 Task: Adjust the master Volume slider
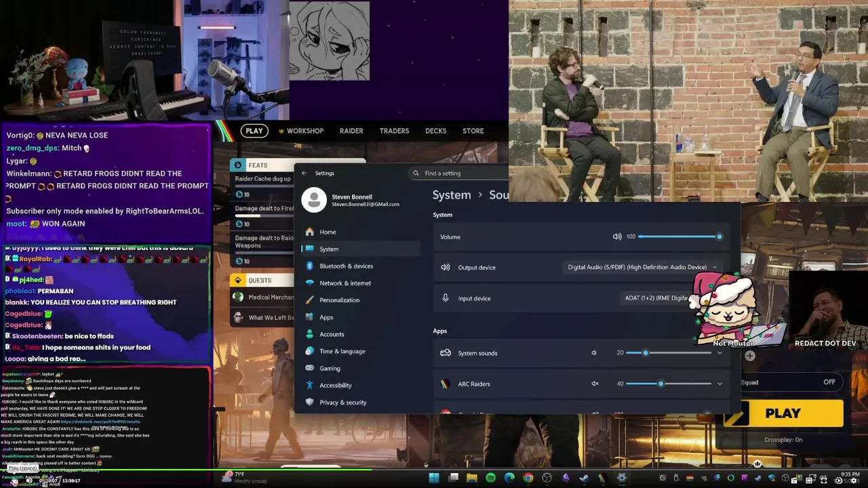point(679,237)
